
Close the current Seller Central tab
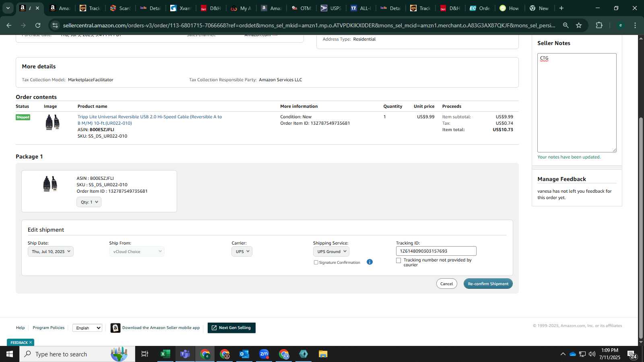tap(37, 8)
